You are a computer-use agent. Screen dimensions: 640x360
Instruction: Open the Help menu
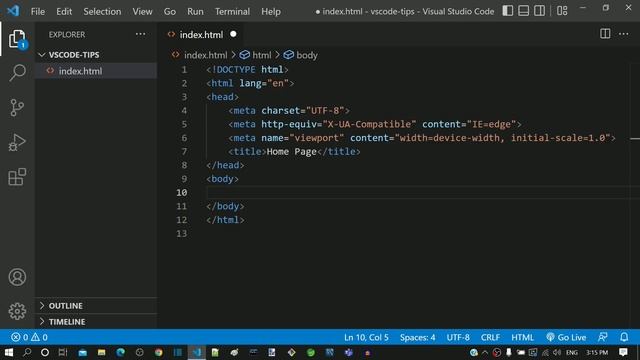271,11
